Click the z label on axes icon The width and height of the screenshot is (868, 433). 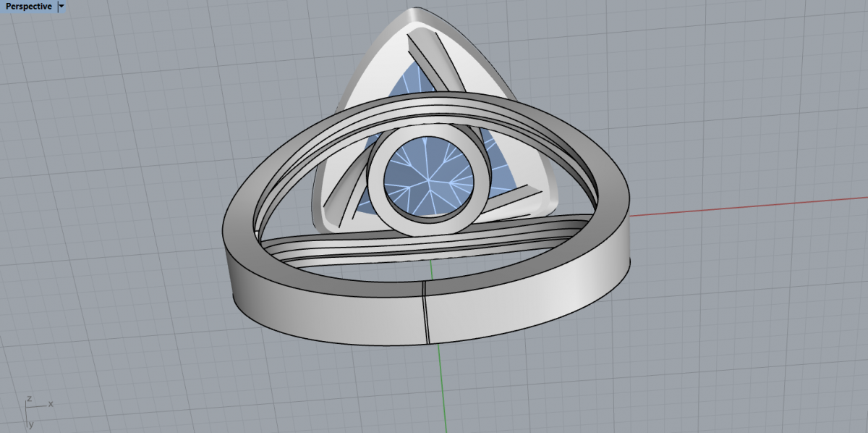[28, 398]
